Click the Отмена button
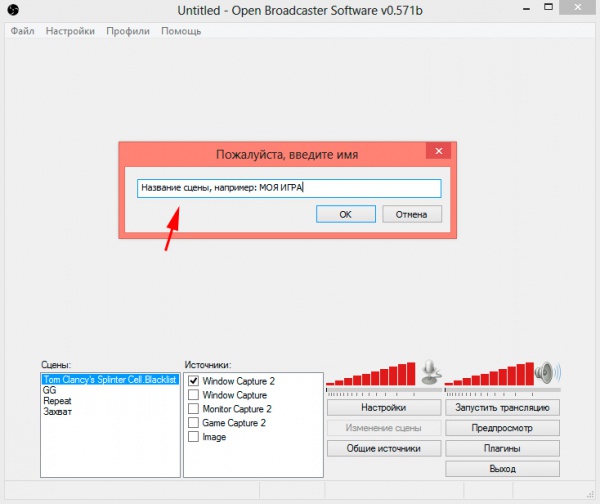The image size is (600, 504). (411, 214)
